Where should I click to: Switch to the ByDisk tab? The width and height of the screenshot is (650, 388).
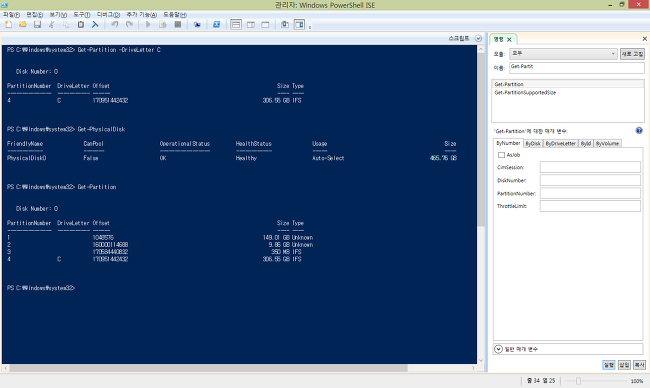[533, 143]
